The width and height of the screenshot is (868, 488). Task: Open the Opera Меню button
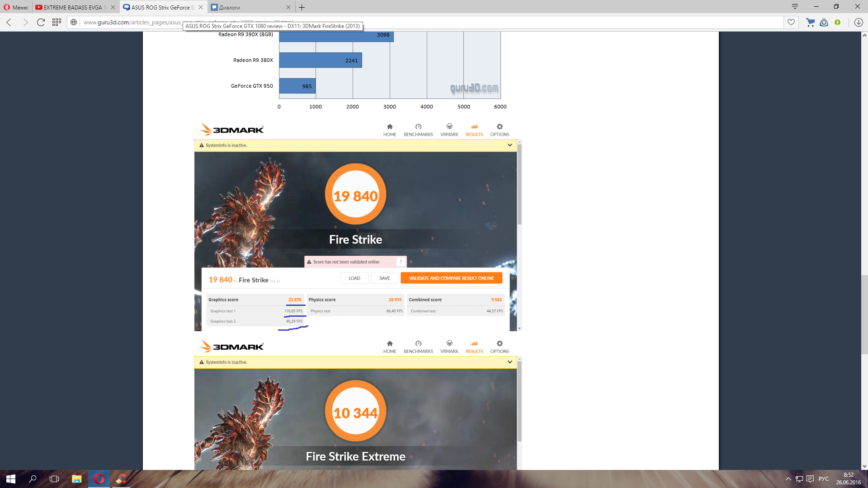click(x=16, y=7)
